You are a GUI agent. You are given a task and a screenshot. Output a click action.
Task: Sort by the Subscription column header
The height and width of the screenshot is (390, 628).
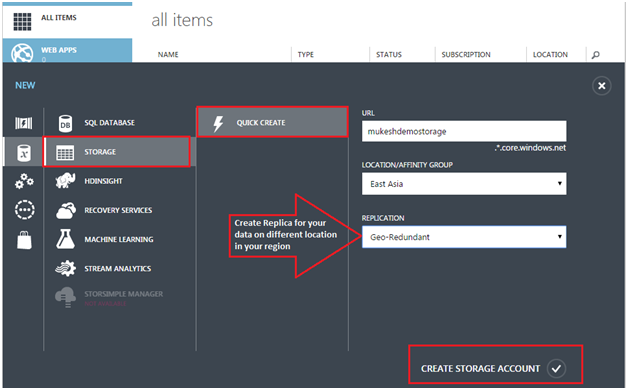[x=466, y=54]
